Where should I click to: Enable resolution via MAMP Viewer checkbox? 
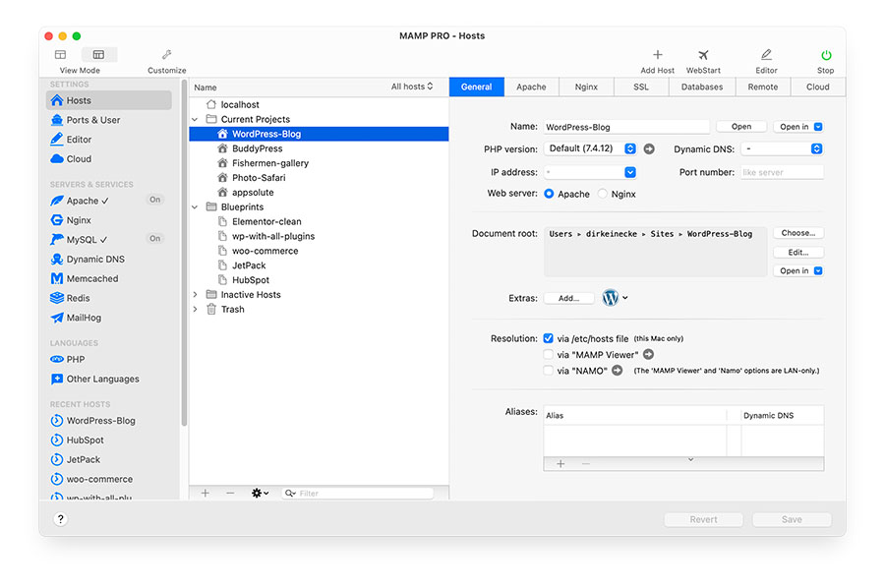548,354
